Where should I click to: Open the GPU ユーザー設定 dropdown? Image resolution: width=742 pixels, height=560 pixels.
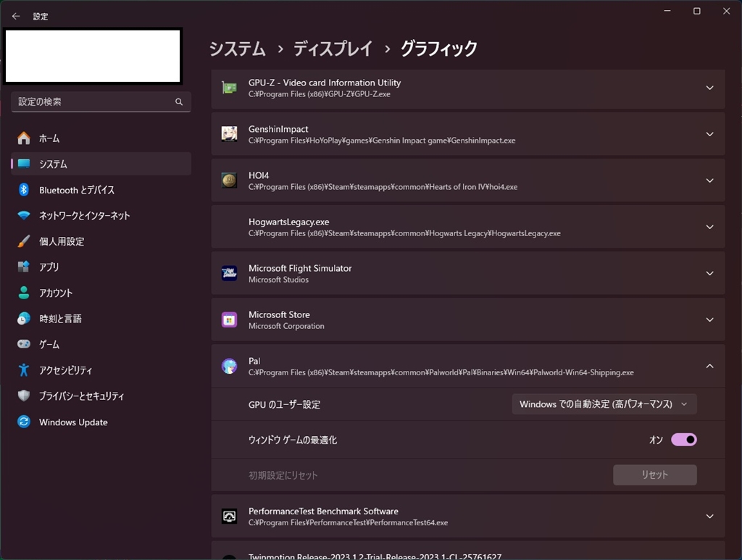click(604, 404)
